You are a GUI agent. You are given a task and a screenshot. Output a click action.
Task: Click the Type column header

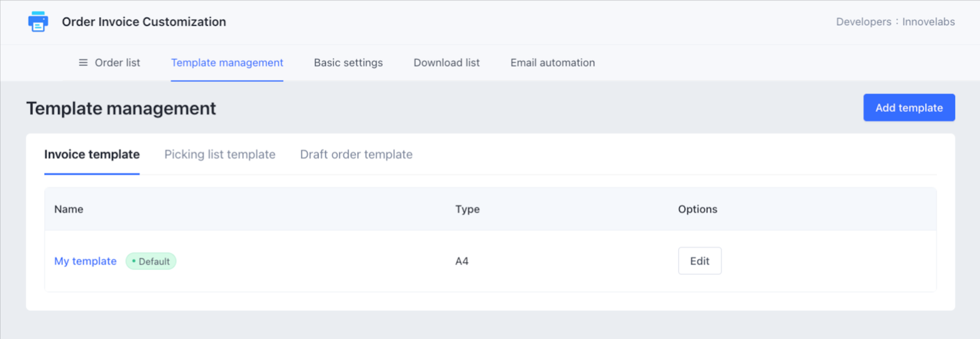click(x=467, y=209)
